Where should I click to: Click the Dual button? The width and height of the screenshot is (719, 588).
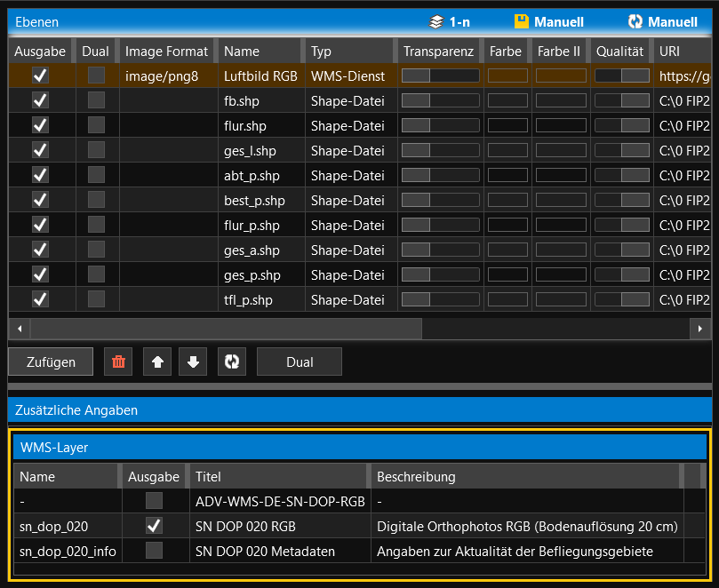(x=300, y=362)
